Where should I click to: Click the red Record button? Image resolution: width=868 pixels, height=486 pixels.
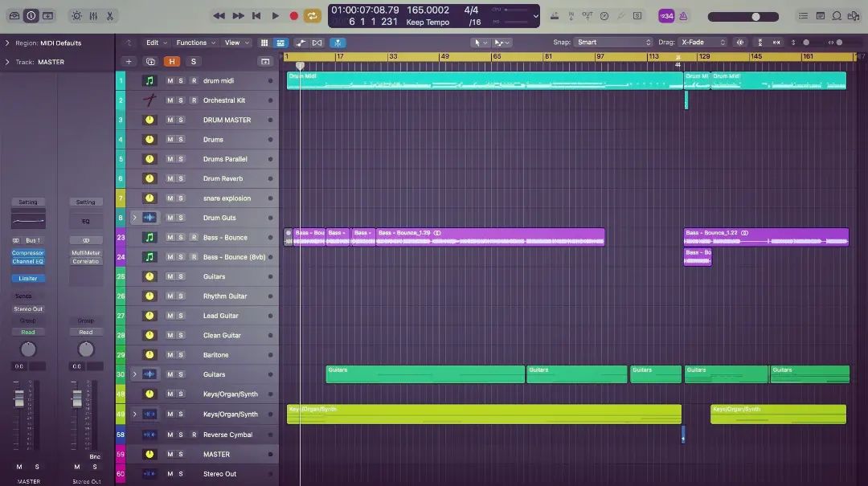click(294, 16)
